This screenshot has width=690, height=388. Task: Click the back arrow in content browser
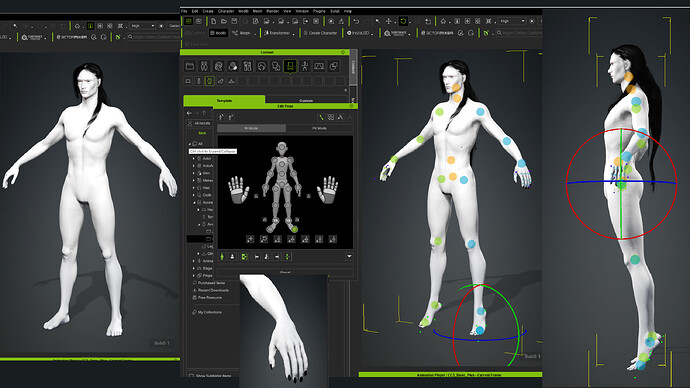(x=189, y=113)
